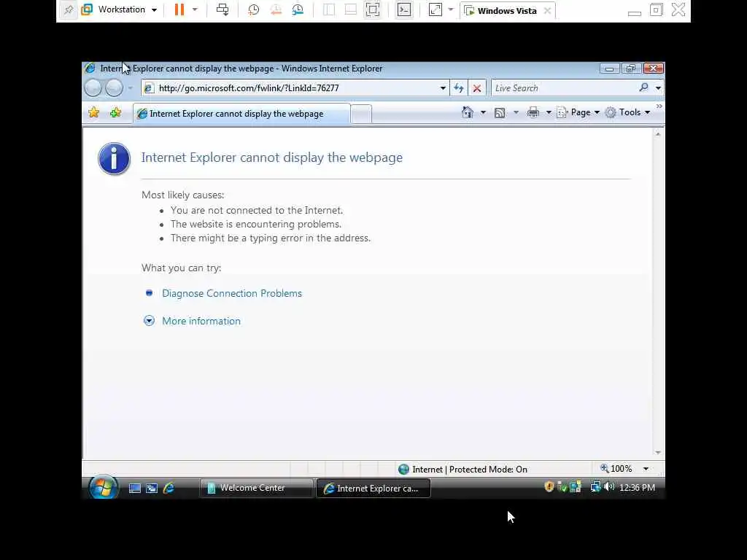Switch to Welcome Center taskbar button

[256, 488]
